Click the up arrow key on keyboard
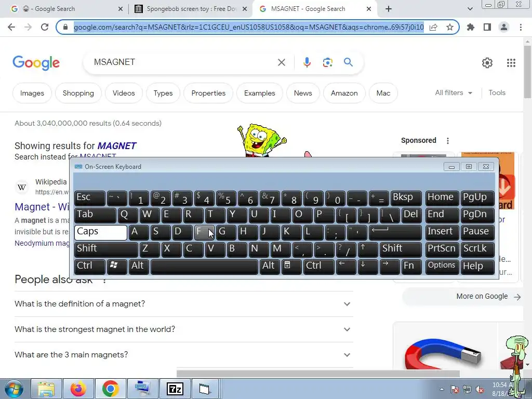 coord(367,249)
